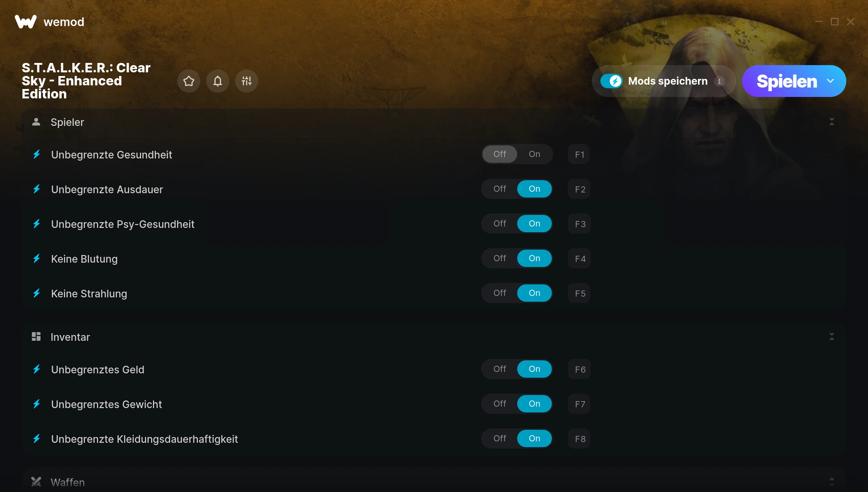Turn off Unbegrenzte Ausdauer
The image size is (868, 492).
coord(500,189)
